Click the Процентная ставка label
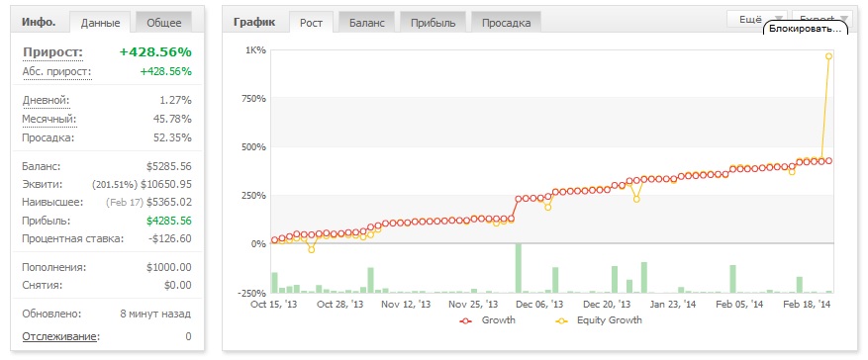The height and width of the screenshot is (360, 868). click(73, 239)
